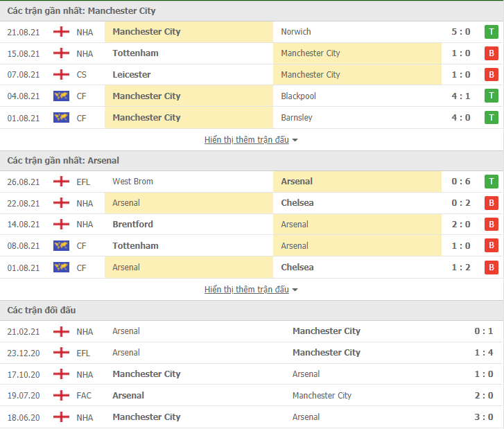Click the green T badge for Norwich match
The width and height of the screenshot is (504, 429).
click(x=491, y=32)
